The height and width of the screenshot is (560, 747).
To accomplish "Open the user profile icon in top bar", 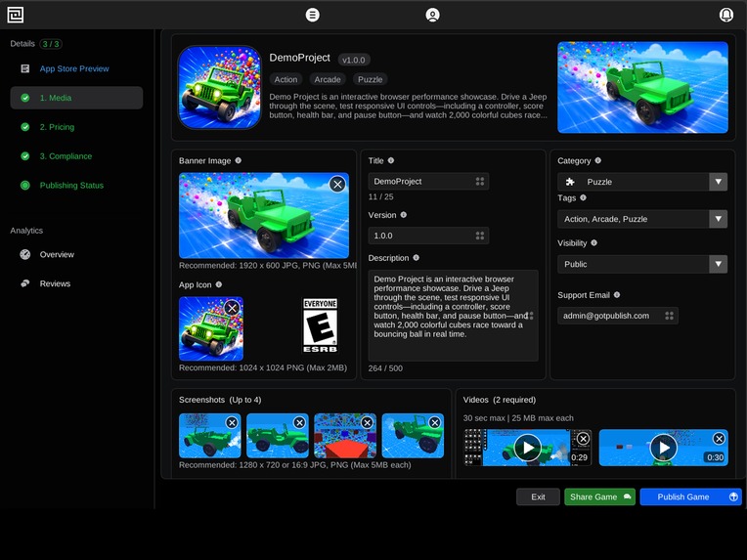I will point(432,15).
